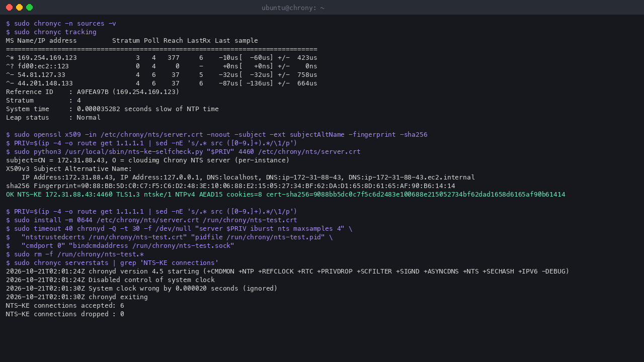Click the ntstrustedcerts continuation line
This screenshot has height=362, width=644.
[170, 237]
